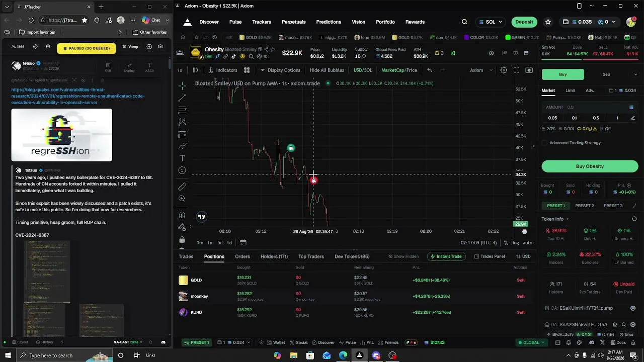Image resolution: width=644 pixels, height=362 pixels.
Task: Click the red sell marker on chart
Action: [x=313, y=180]
